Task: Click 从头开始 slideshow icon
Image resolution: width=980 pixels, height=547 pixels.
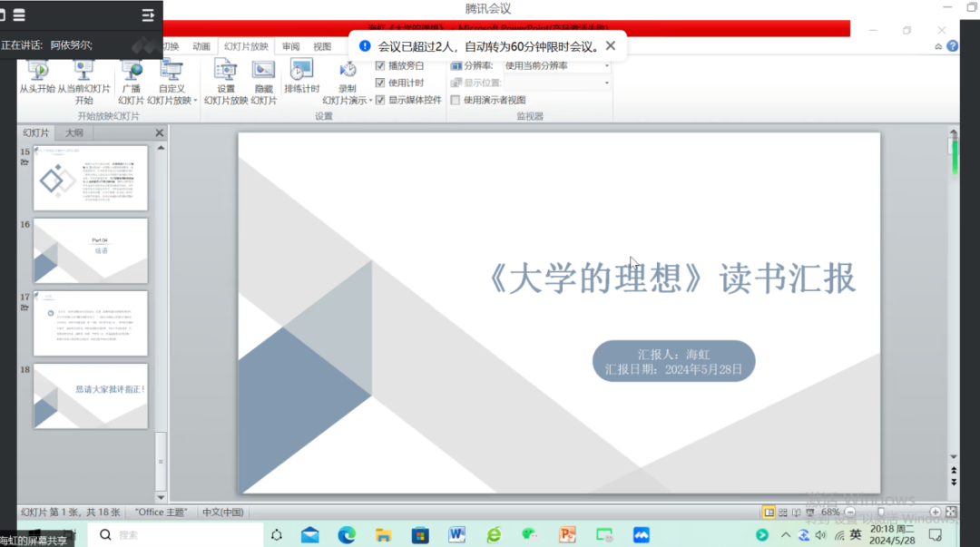Action: 37,72
